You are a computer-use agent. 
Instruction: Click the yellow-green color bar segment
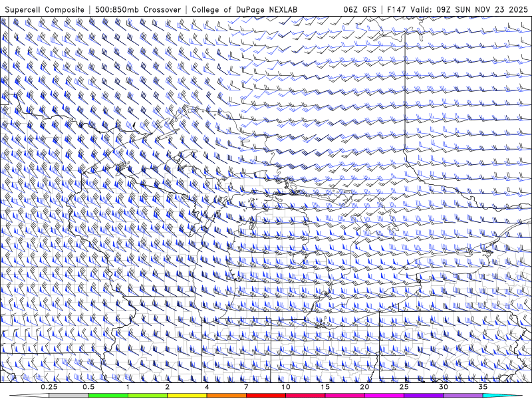tap(148, 396)
